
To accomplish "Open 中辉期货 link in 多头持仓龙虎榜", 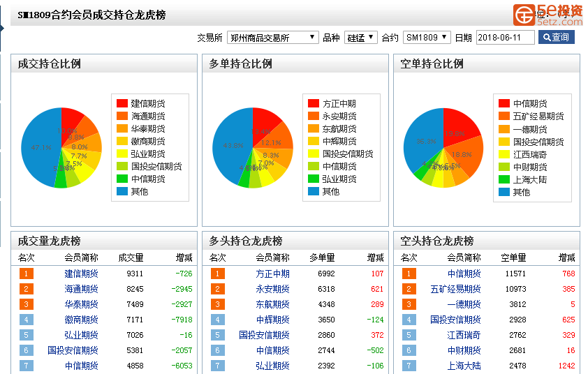I will (272, 320).
